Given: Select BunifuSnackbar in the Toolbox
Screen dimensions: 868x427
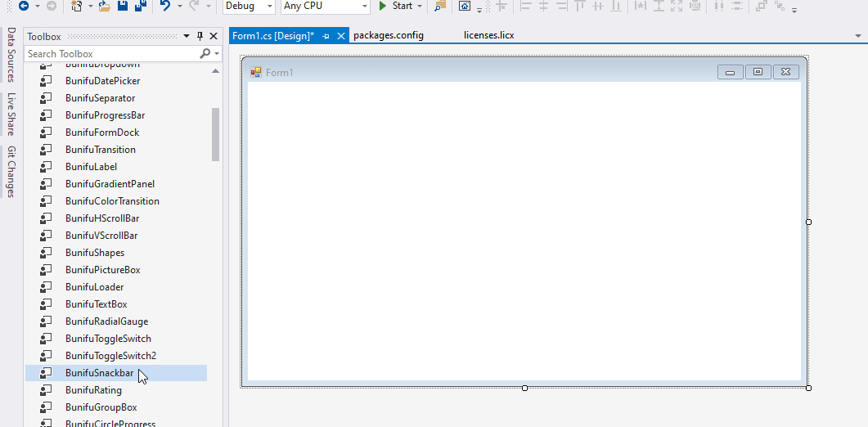Looking at the screenshot, I should click(116, 373).
